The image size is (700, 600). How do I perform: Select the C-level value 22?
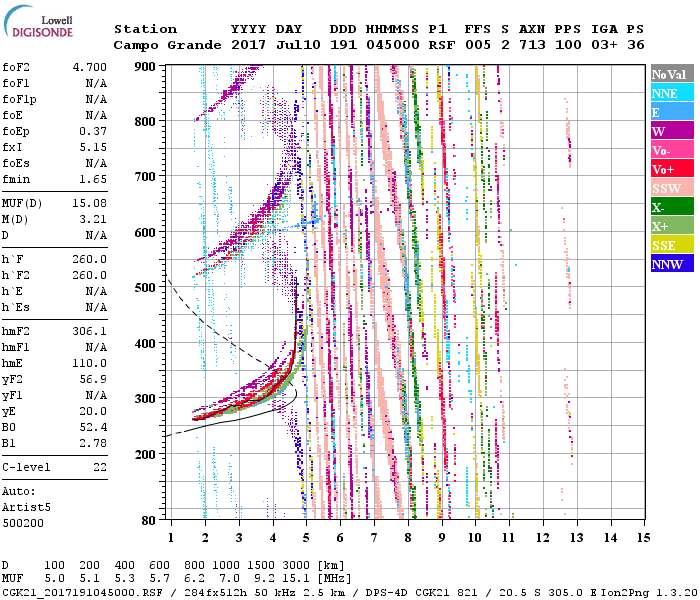(99, 467)
